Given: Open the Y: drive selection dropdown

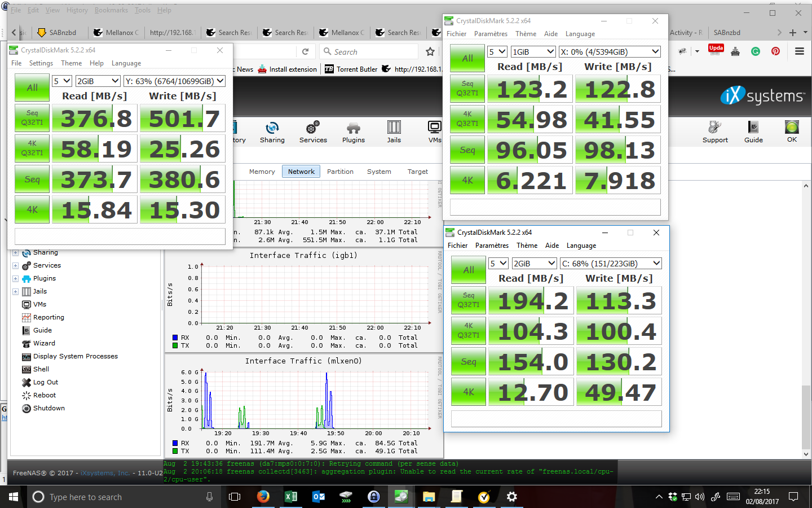Looking at the screenshot, I should [x=174, y=81].
